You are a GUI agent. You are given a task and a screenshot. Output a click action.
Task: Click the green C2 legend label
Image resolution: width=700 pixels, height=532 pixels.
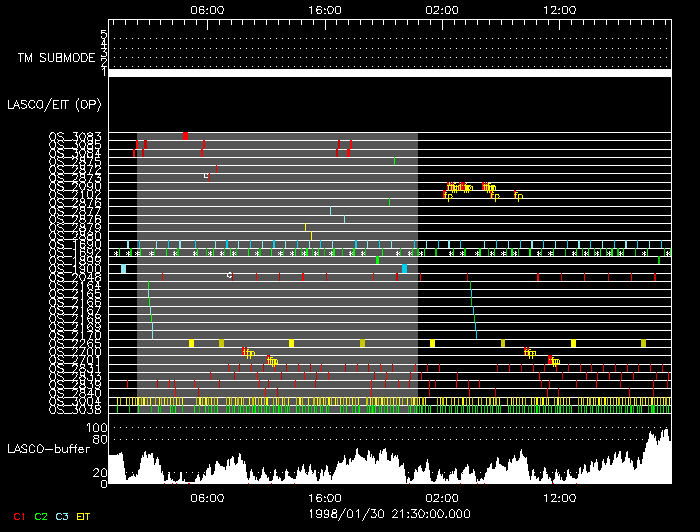coord(41,515)
